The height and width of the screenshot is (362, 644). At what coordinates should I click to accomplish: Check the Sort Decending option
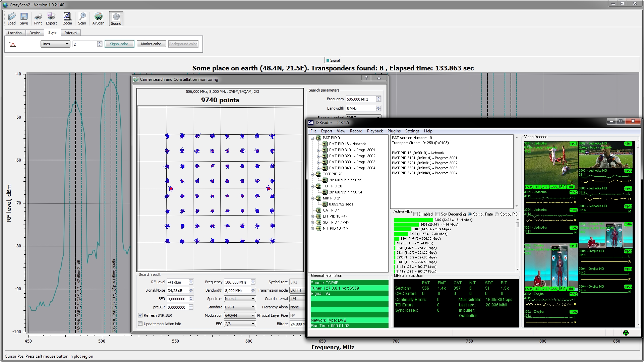[x=437, y=214]
